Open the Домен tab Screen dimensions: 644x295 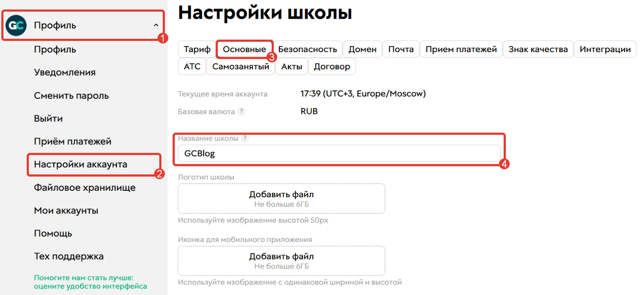click(x=362, y=49)
